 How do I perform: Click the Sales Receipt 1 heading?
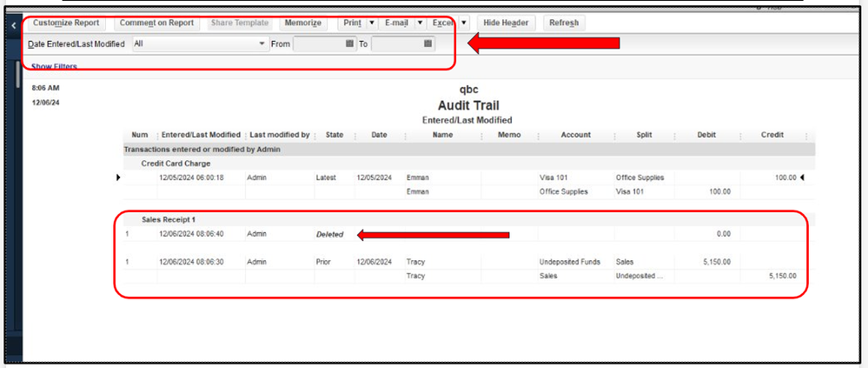coord(169,220)
